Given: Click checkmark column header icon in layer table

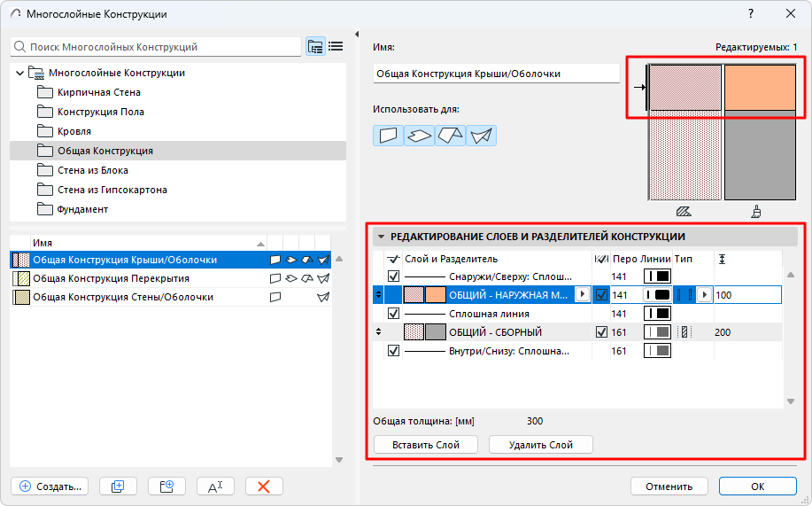Looking at the screenshot, I should 393,259.
